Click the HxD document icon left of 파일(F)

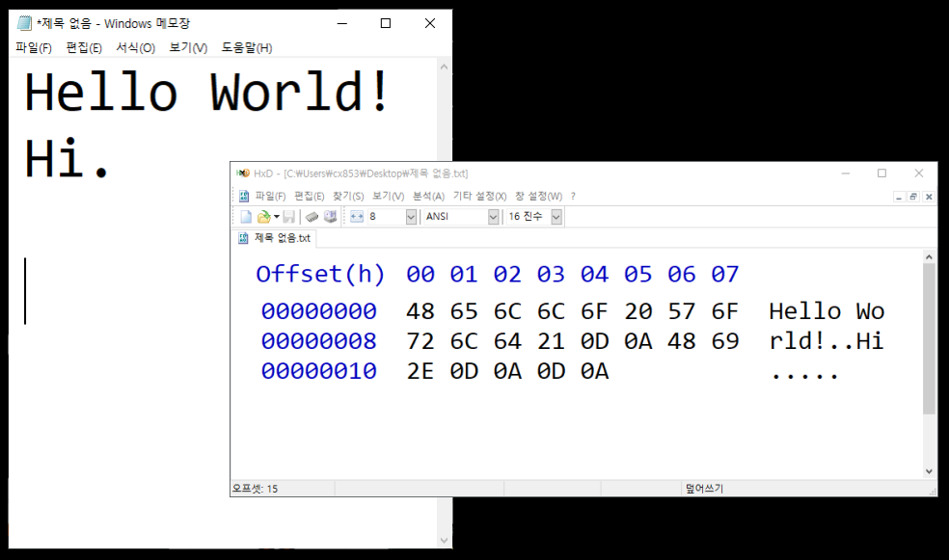244,196
